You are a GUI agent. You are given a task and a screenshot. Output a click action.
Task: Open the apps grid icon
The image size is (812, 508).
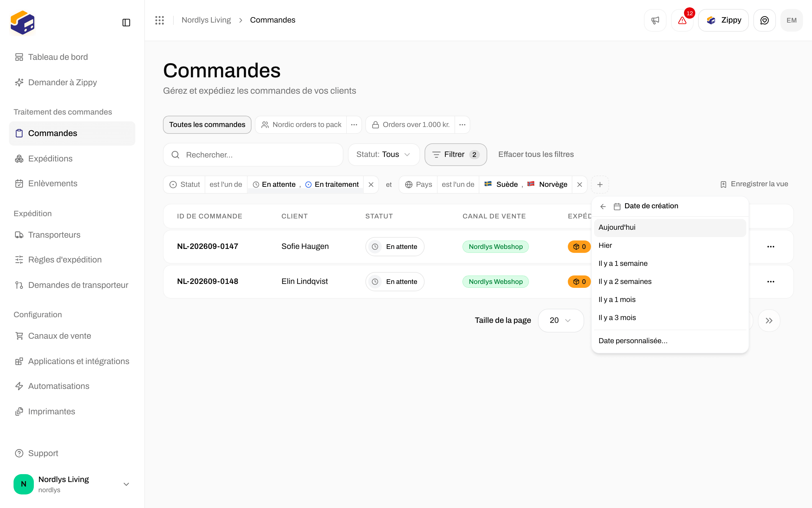[159, 20]
